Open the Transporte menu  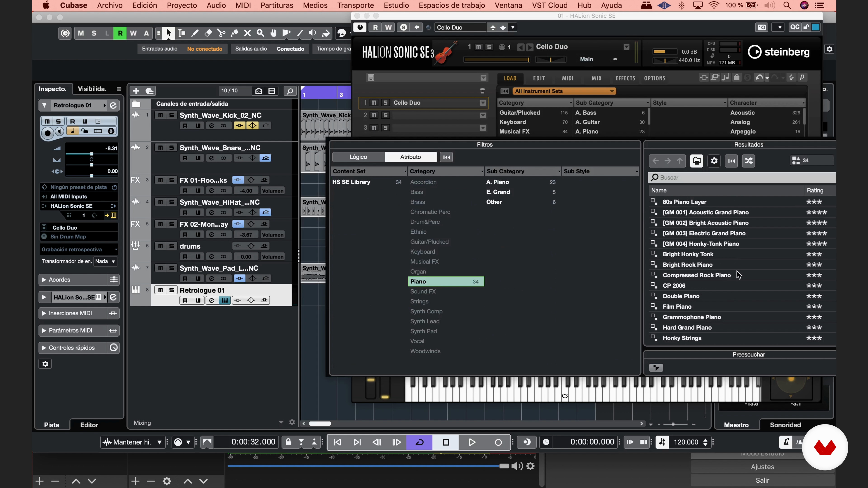pos(356,5)
